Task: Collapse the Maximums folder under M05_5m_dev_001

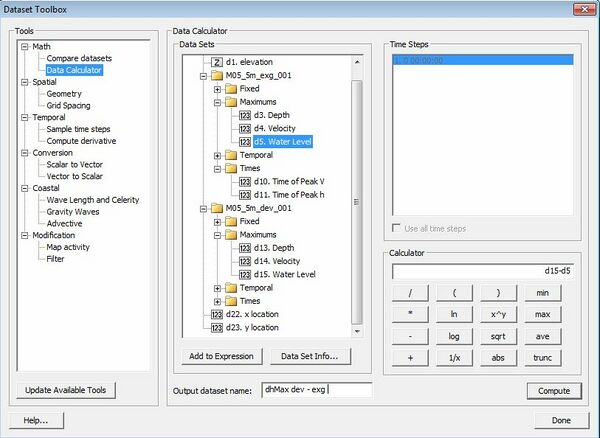Action: (x=218, y=234)
